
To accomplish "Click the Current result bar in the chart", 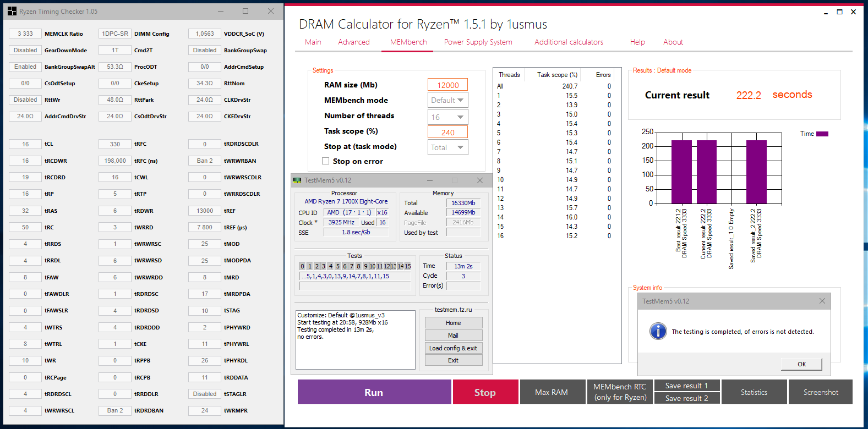I will coord(707,172).
